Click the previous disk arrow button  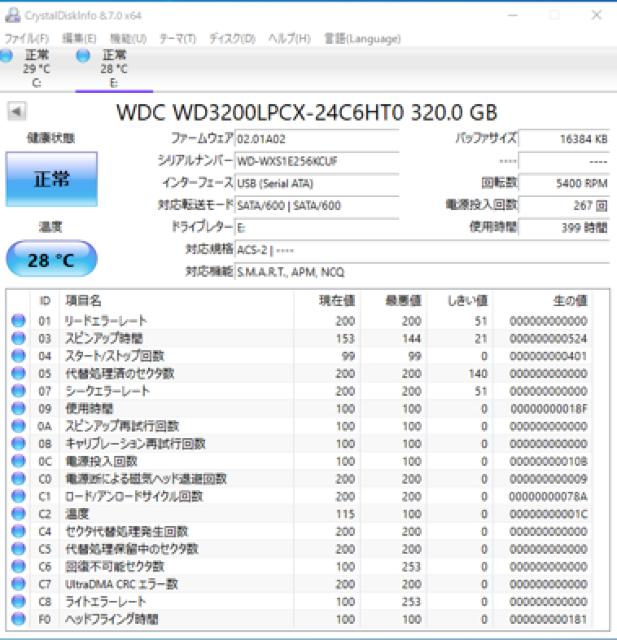(x=17, y=111)
